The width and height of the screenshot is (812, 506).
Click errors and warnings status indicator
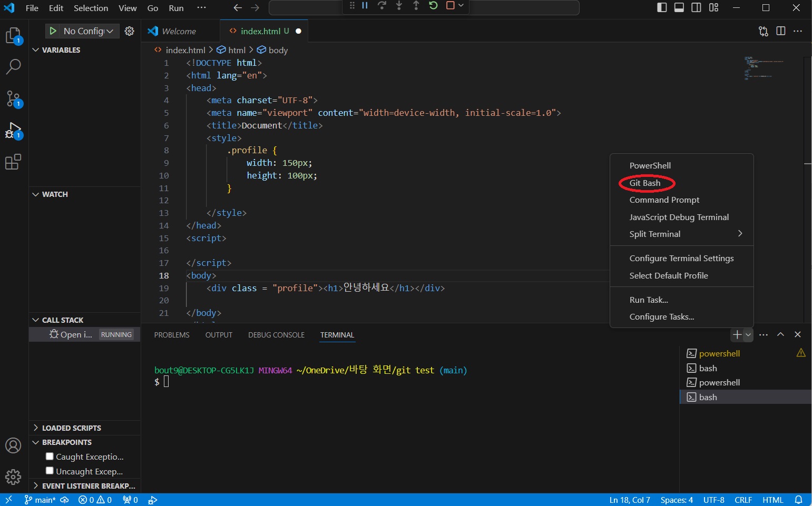pos(95,500)
